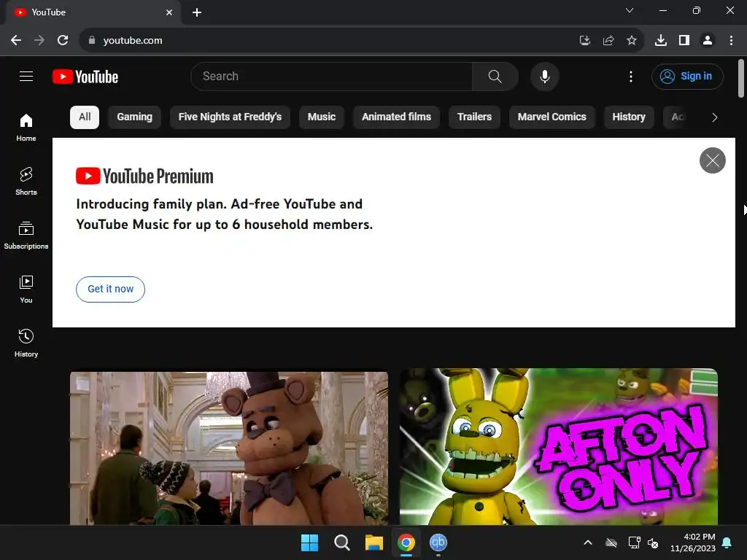
Task: Select the Music chip
Action: pos(322,117)
